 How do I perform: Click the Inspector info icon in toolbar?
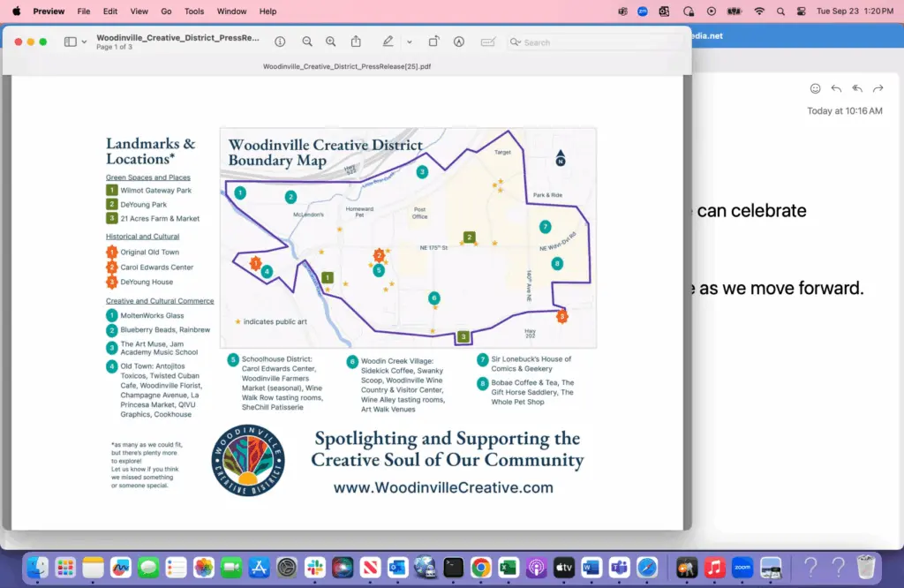[x=280, y=41]
